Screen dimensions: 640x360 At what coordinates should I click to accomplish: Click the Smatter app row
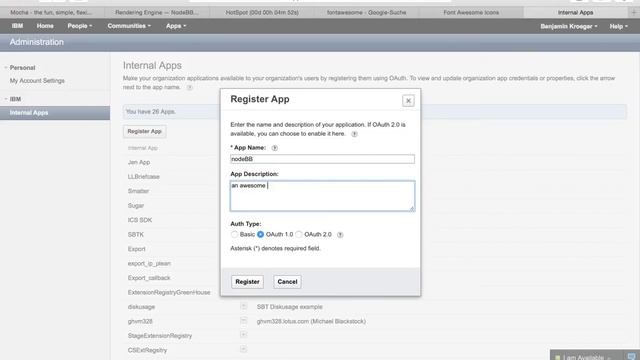click(x=138, y=191)
